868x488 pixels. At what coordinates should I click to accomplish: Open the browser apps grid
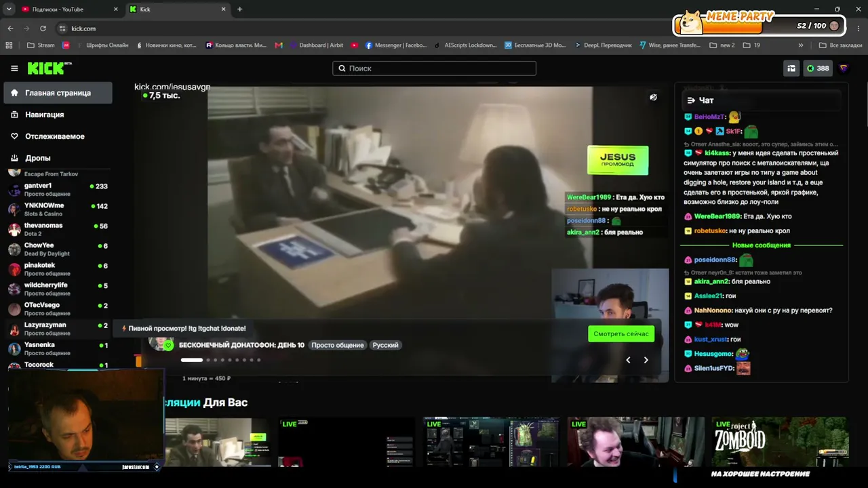[9, 45]
